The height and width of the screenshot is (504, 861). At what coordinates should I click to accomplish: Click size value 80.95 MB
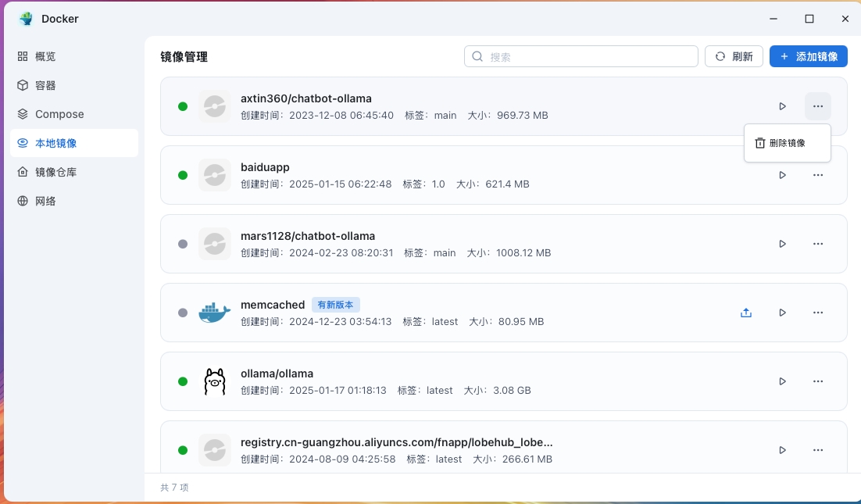(x=521, y=322)
